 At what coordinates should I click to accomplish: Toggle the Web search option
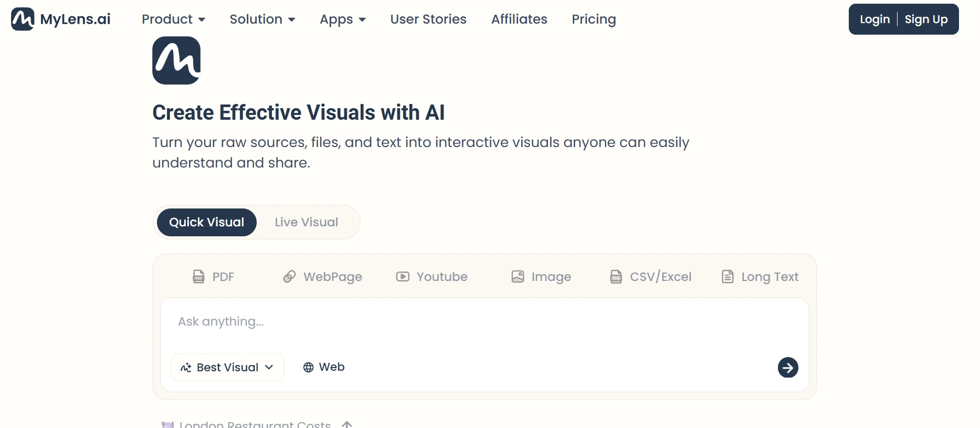click(324, 367)
